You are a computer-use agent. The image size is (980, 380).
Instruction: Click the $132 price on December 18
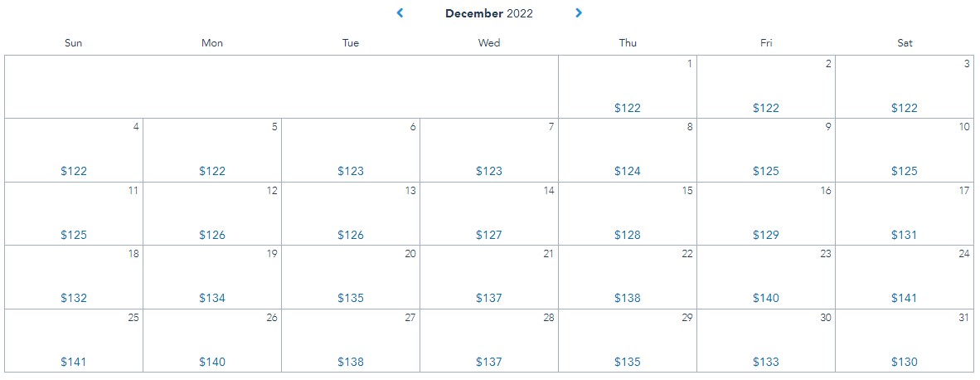click(74, 299)
